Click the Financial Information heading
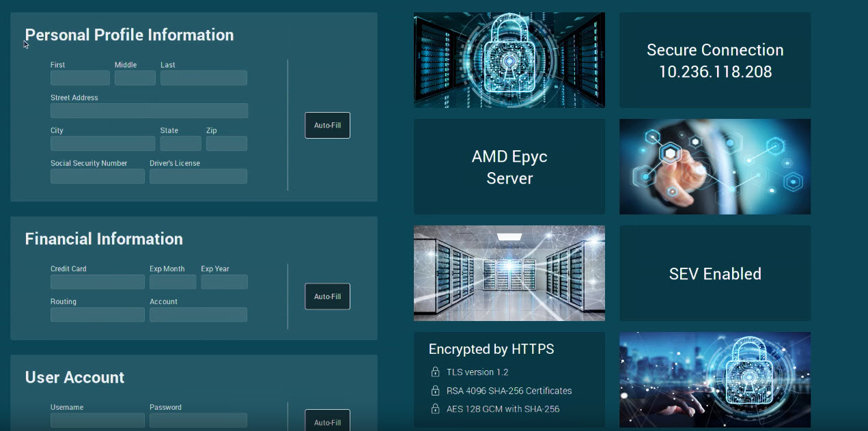This screenshot has height=431, width=868. pyautogui.click(x=104, y=239)
